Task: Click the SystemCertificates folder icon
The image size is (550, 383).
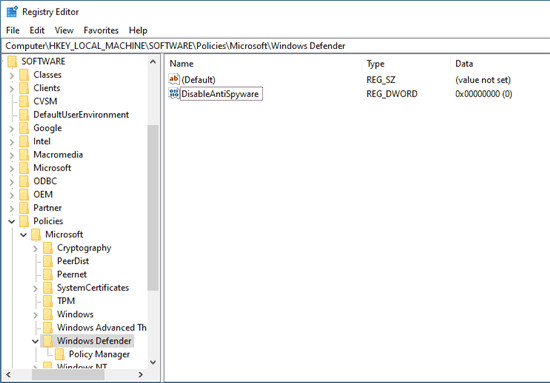Action: [x=48, y=288]
